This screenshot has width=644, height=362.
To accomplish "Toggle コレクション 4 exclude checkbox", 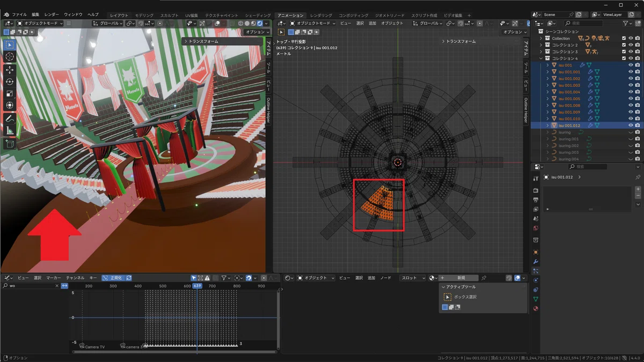I will [x=623, y=58].
